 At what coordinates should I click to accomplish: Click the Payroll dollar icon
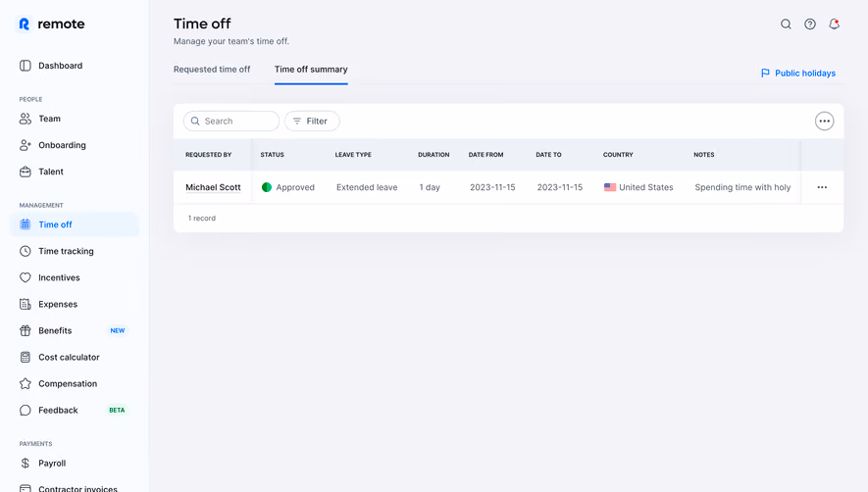[25, 464]
